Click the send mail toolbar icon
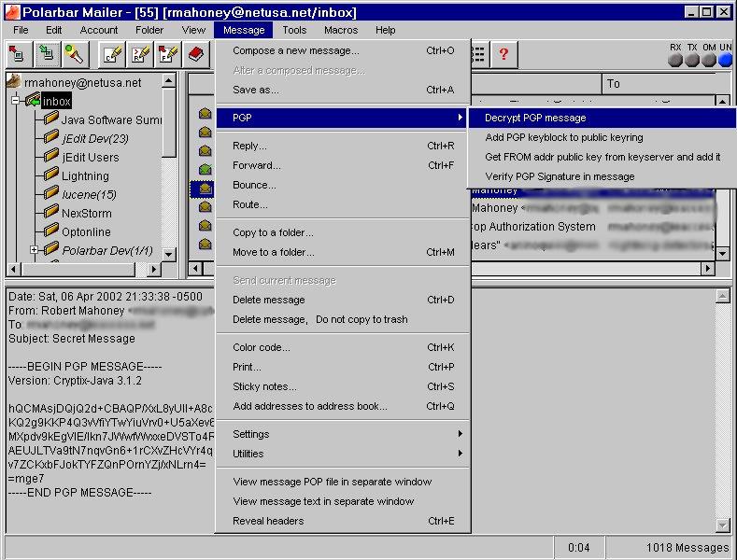 (x=19, y=54)
